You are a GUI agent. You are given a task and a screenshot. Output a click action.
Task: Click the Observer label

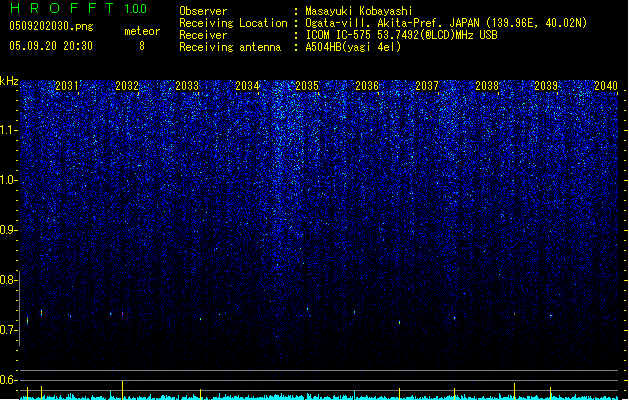click(203, 11)
